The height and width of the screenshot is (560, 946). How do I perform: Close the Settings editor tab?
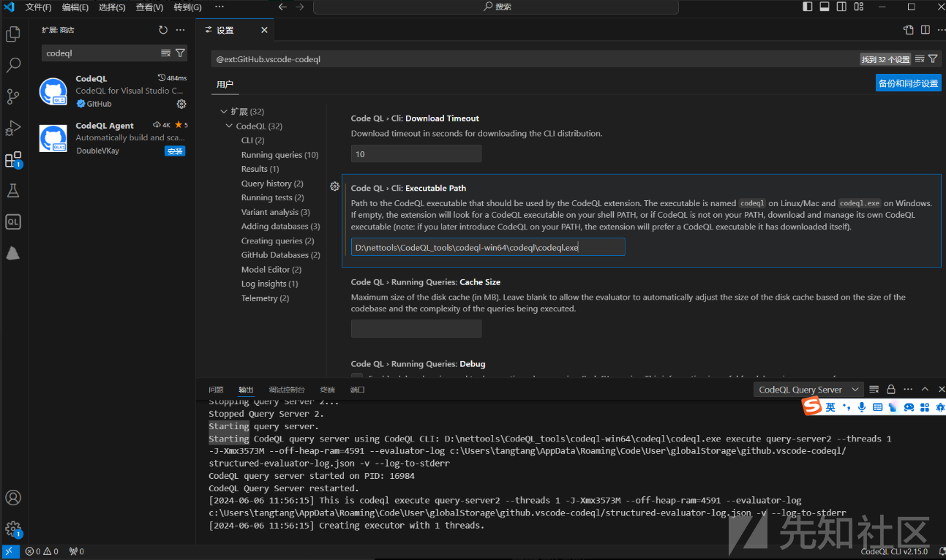coord(264,30)
